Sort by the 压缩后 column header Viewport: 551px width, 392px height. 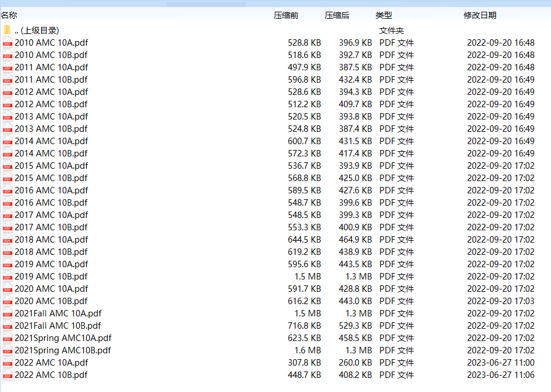tap(337, 15)
